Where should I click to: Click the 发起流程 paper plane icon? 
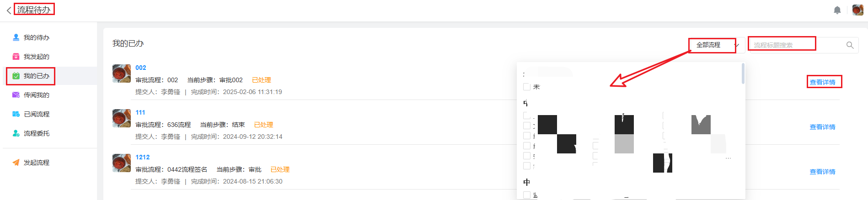tap(16, 163)
